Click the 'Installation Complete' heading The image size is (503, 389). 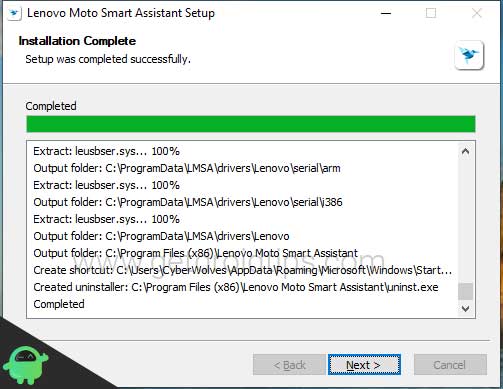77,41
